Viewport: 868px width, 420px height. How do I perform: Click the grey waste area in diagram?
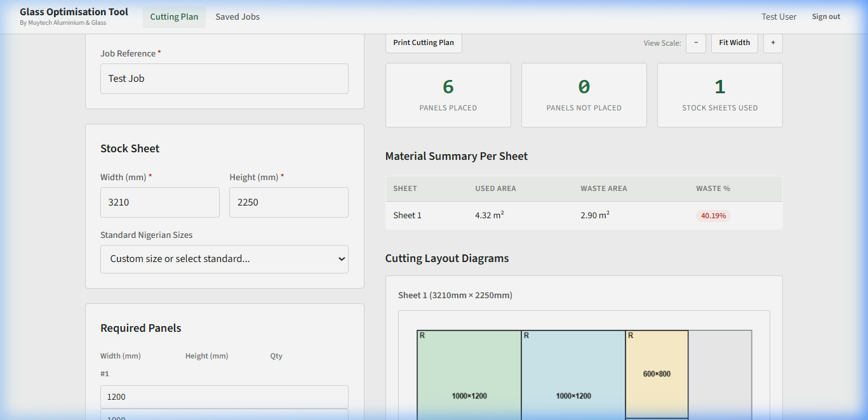click(720, 375)
